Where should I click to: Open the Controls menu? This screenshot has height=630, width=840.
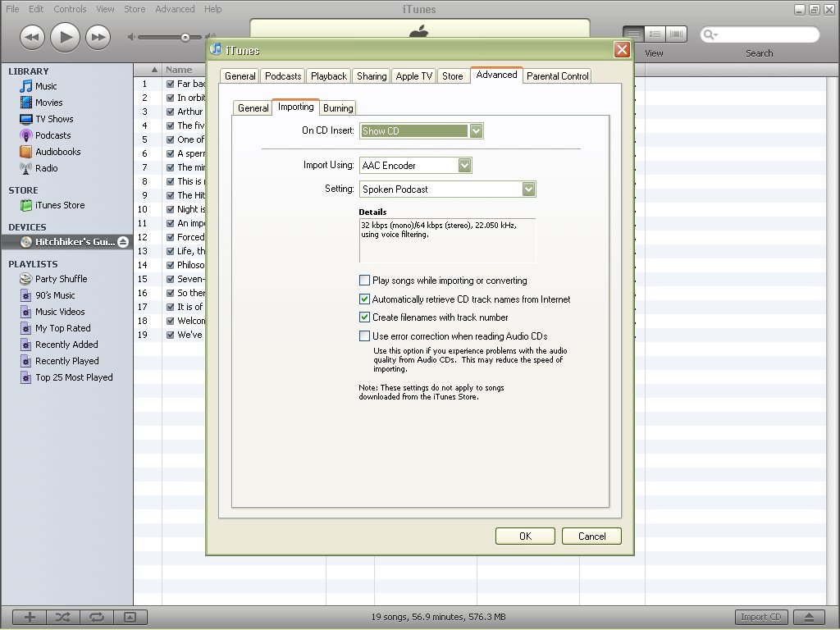pyautogui.click(x=71, y=9)
